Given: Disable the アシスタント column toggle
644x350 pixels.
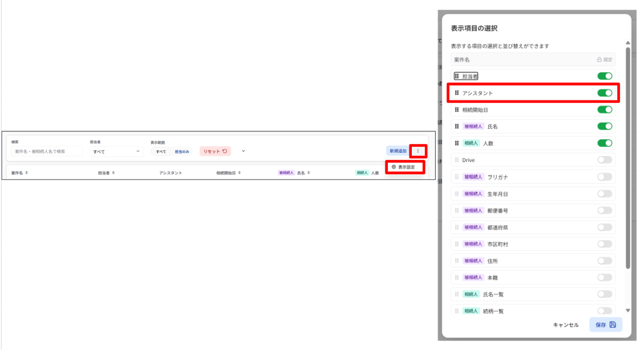Looking at the screenshot, I should 605,93.
